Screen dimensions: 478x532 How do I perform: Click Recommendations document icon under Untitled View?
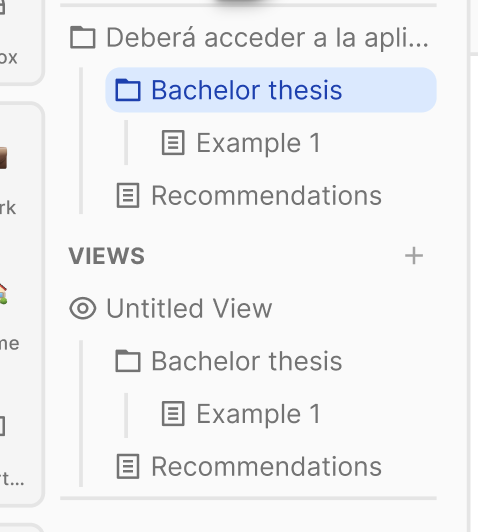[x=128, y=466]
